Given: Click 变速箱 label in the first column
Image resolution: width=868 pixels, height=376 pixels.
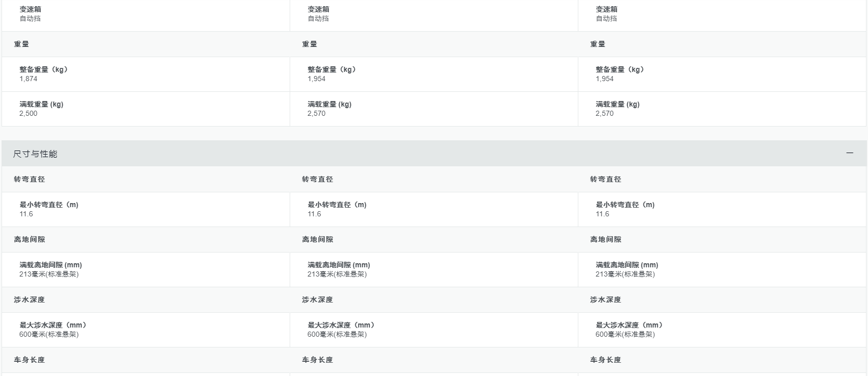Looking at the screenshot, I should [31, 9].
